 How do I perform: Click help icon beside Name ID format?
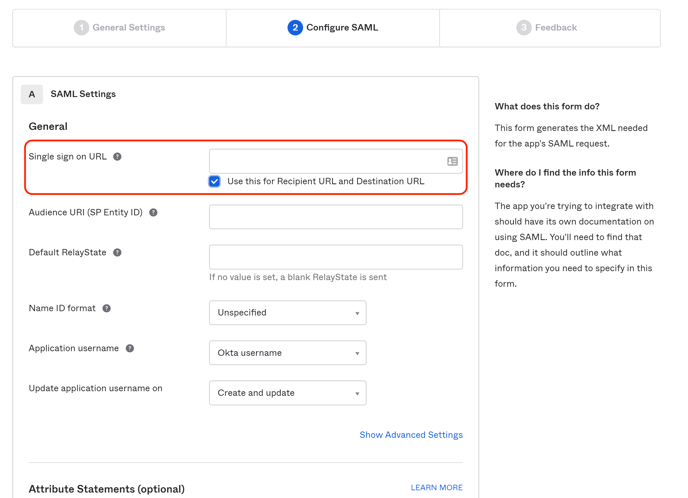click(x=107, y=309)
